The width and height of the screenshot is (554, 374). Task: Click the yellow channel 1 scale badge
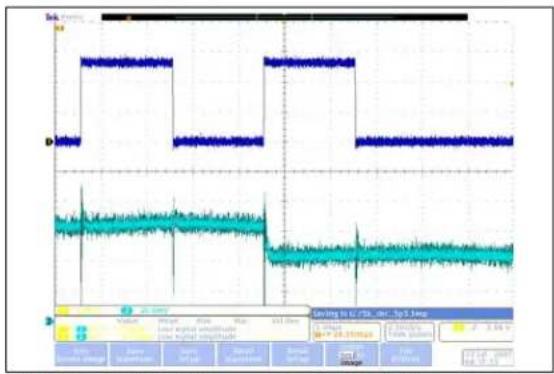pos(63,311)
